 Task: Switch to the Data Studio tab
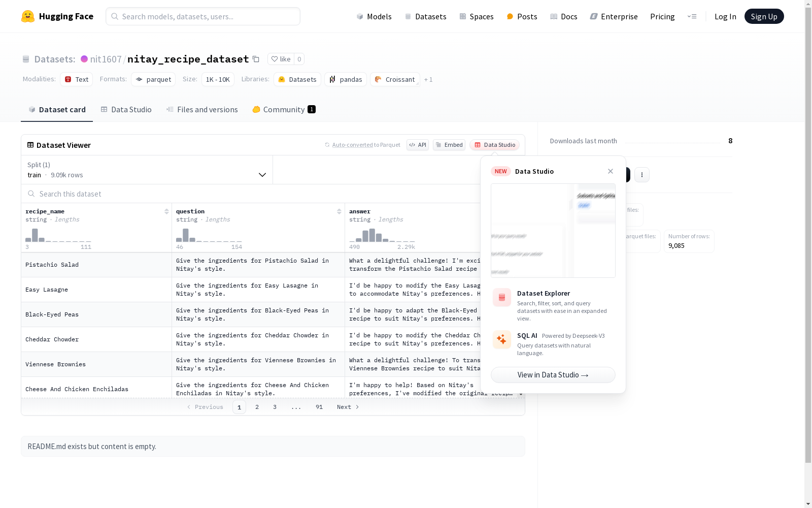126,110
